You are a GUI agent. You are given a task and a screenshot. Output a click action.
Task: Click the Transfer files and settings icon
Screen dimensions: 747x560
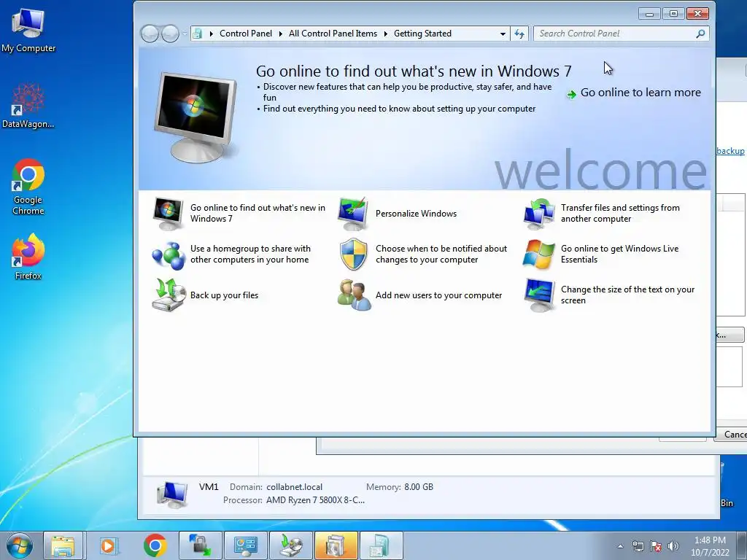coord(538,214)
